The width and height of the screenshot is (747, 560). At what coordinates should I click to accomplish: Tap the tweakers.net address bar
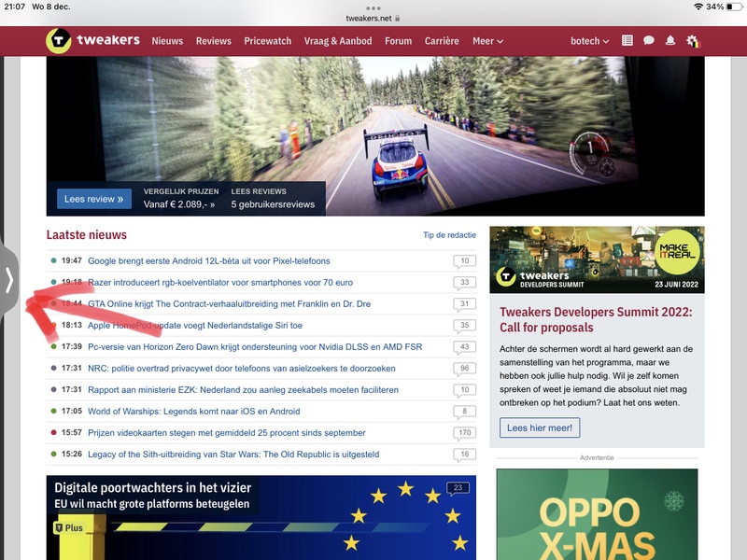point(373,18)
